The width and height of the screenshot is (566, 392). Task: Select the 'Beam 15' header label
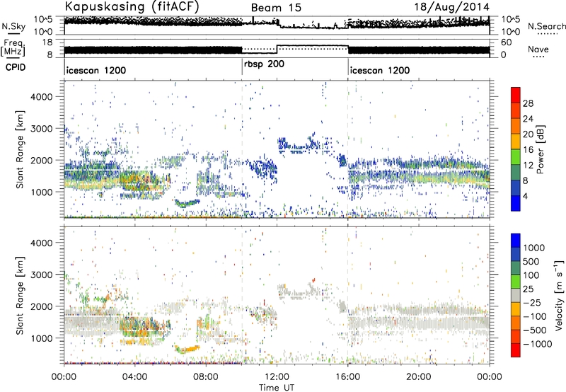click(x=276, y=8)
